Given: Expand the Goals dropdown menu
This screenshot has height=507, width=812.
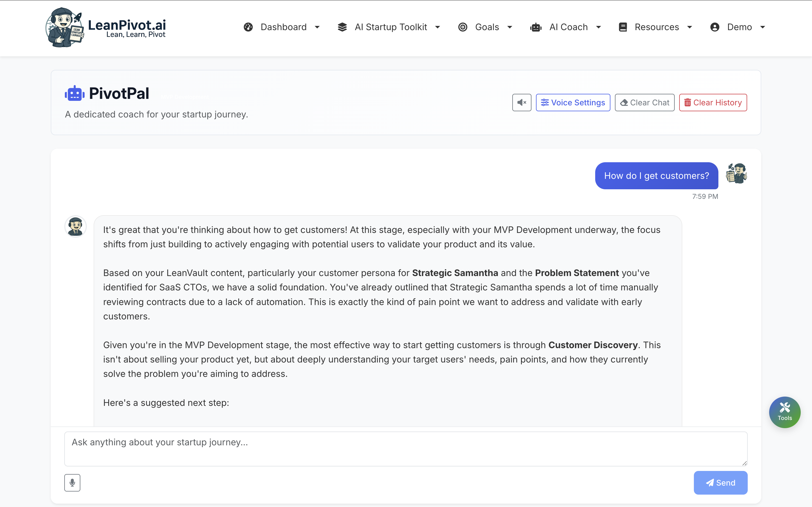Looking at the screenshot, I should 510,27.
